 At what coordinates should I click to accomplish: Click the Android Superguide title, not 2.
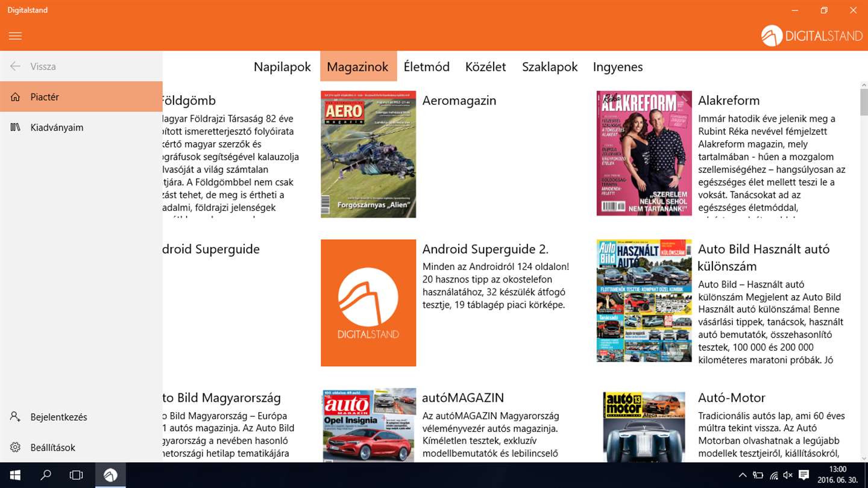(211, 249)
